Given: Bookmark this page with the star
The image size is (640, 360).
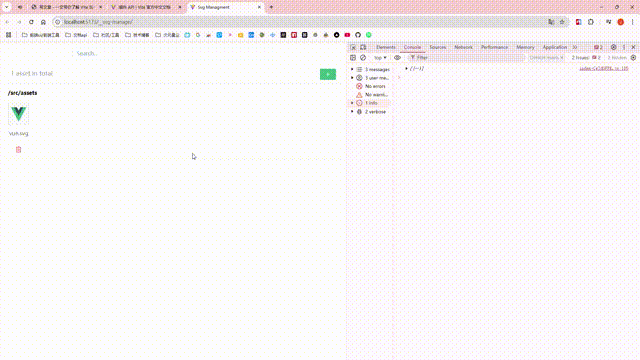Looking at the screenshot, I should [x=562, y=22].
